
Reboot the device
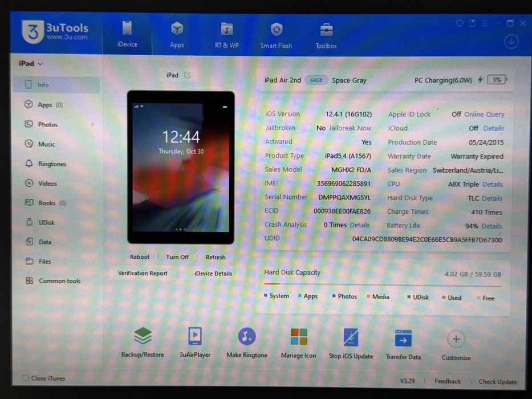tap(140, 257)
